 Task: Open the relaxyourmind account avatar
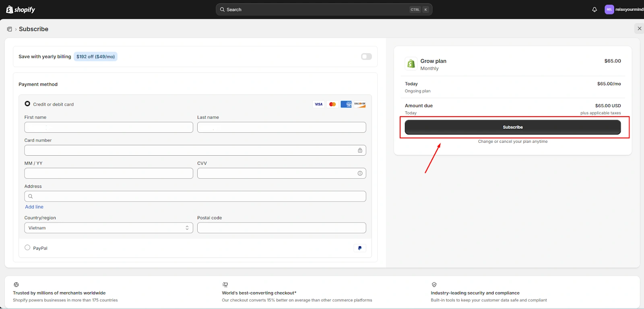point(609,9)
